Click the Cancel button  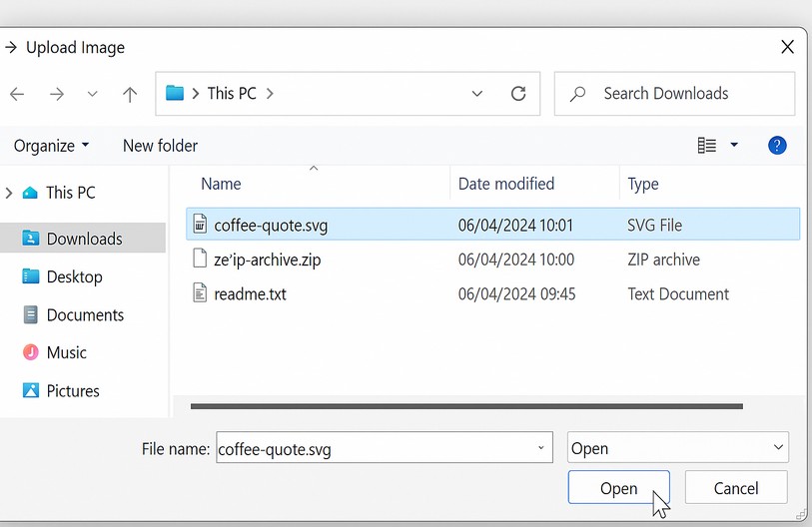coord(736,488)
